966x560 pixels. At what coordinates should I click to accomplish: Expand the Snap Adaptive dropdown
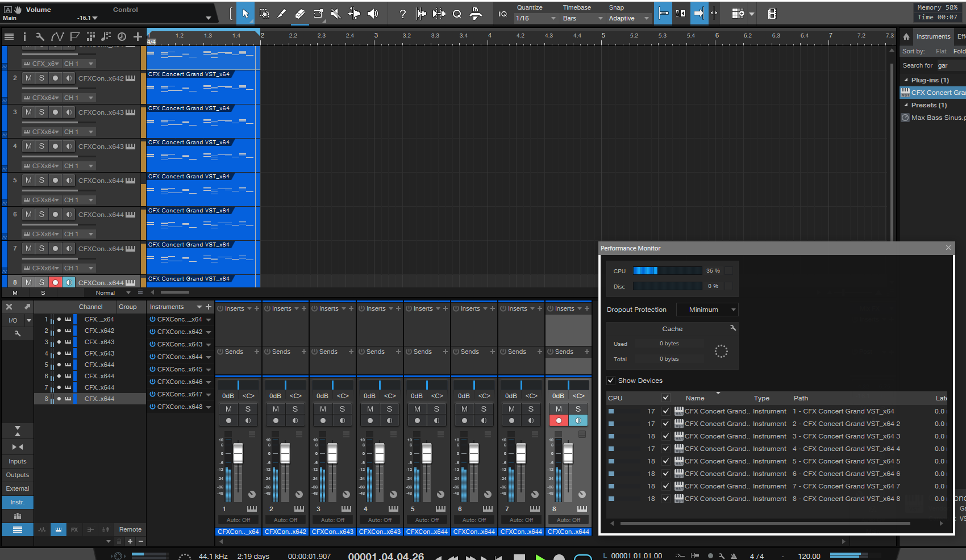[628, 18]
